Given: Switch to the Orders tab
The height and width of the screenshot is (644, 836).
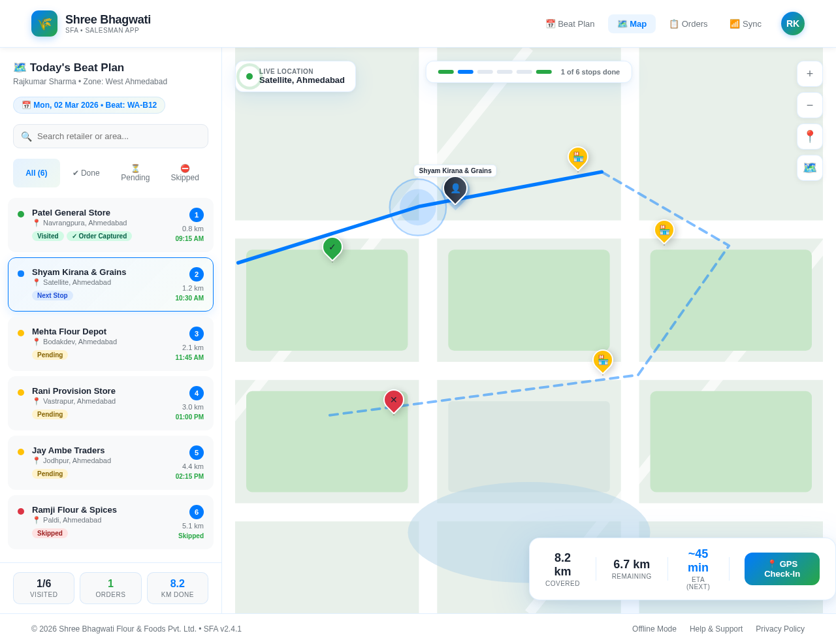Looking at the screenshot, I should point(688,24).
